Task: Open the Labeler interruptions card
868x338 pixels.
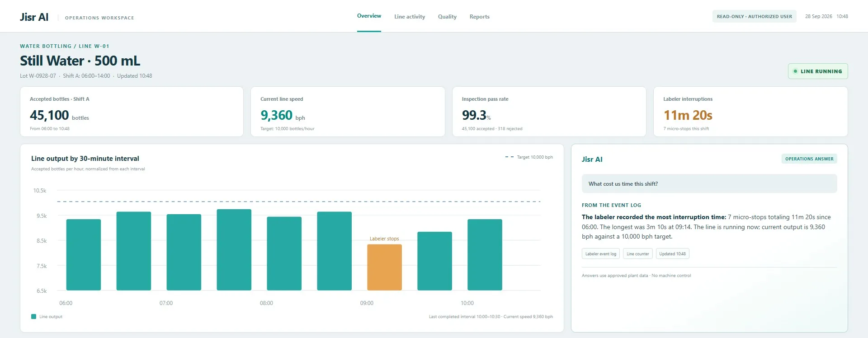Action: (x=750, y=112)
